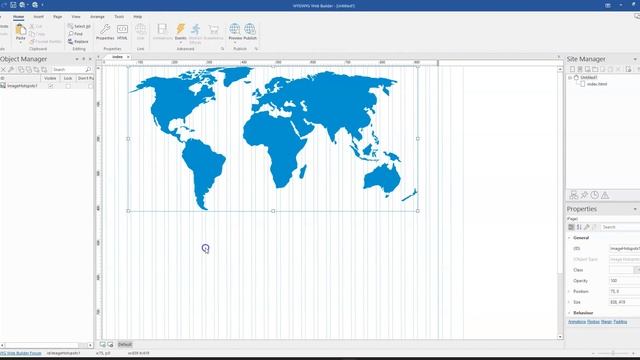The image size is (640, 360).
Task: Switch to the Page ribbon tab
Action: point(58,17)
